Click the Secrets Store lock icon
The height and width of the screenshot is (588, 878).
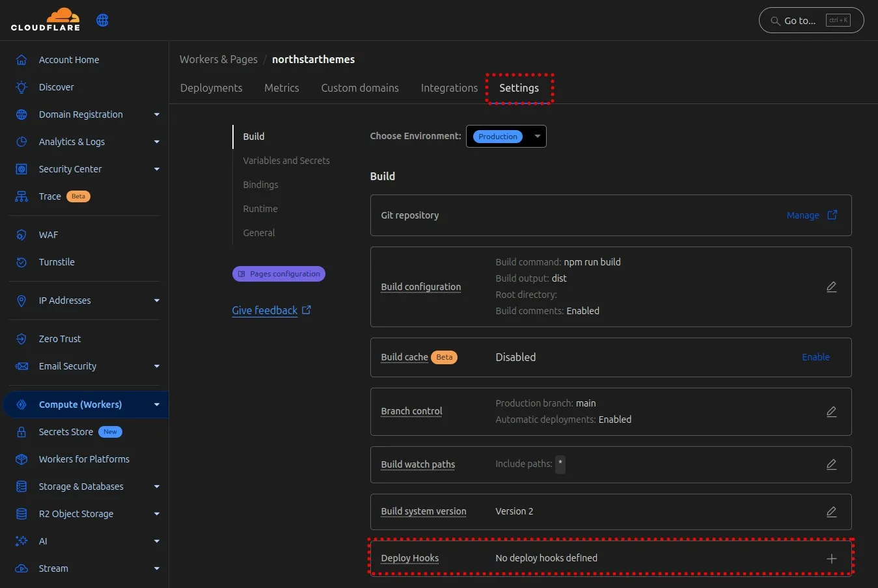point(21,432)
